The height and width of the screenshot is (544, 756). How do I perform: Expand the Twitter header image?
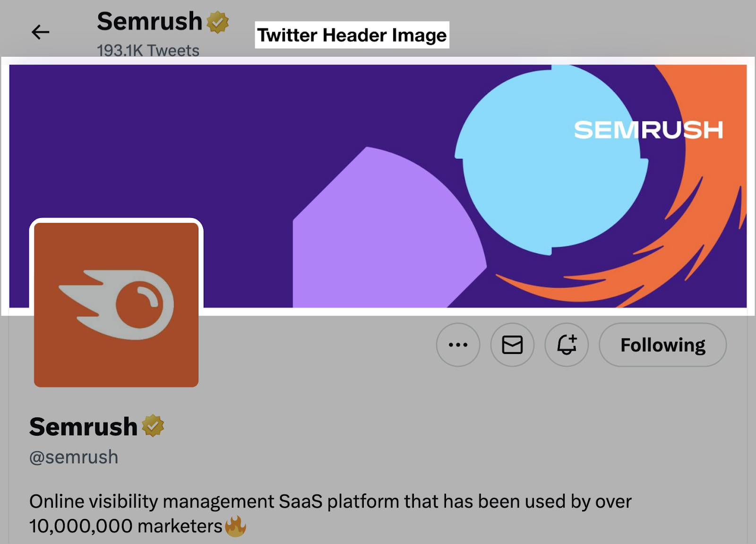coord(378,184)
